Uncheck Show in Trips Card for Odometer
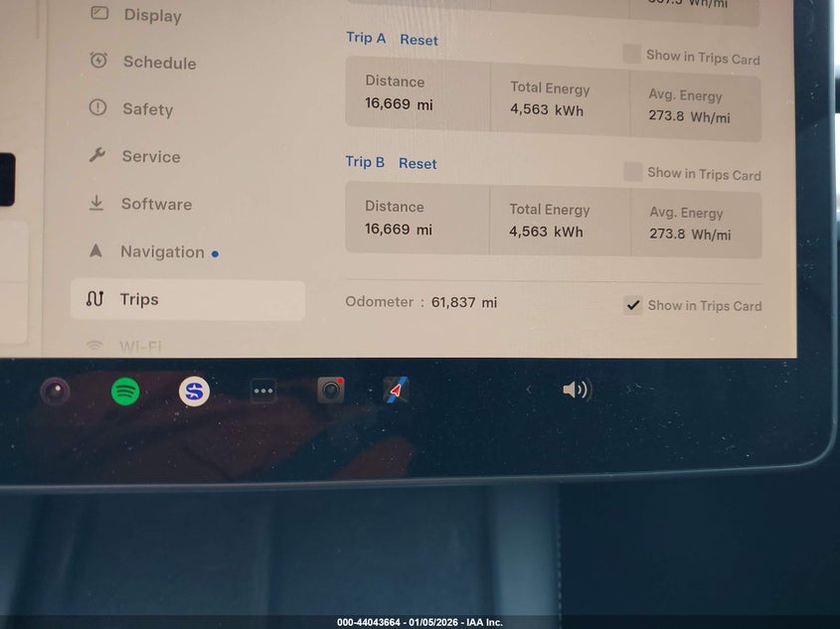Screen dimensions: 840x629 [x=633, y=306]
